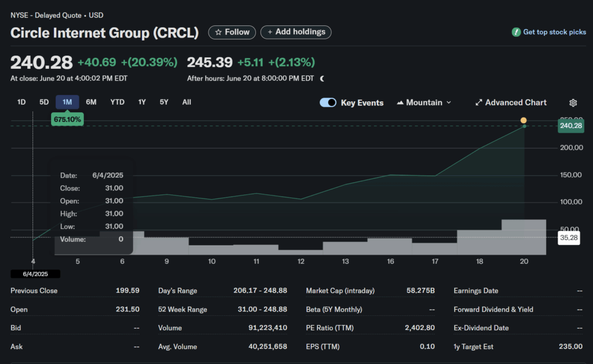Click NYSE - Delayed Quote text
This screenshot has width=593, height=364.
46,16
